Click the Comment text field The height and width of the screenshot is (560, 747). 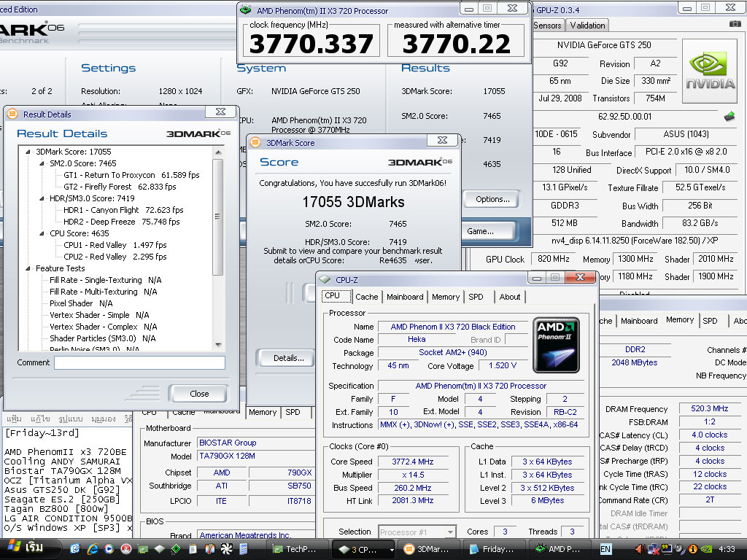(x=139, y=362)
